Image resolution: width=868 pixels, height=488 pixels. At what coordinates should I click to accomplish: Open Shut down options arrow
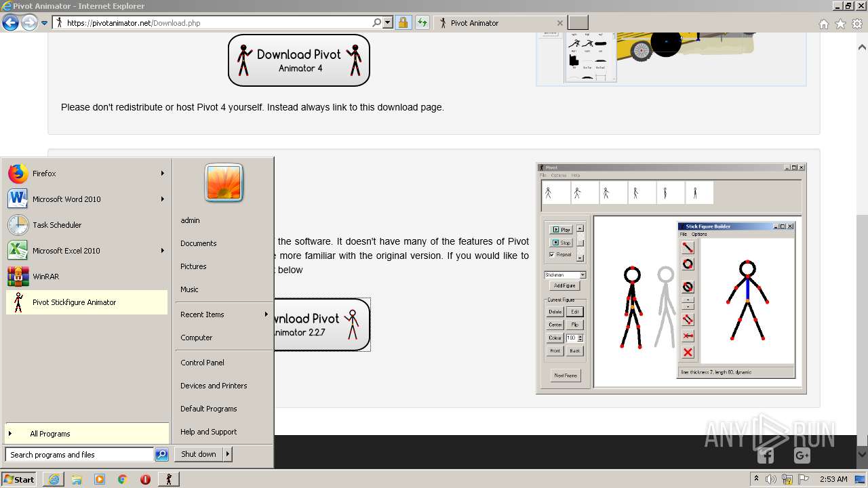click(x=227, y=454)
